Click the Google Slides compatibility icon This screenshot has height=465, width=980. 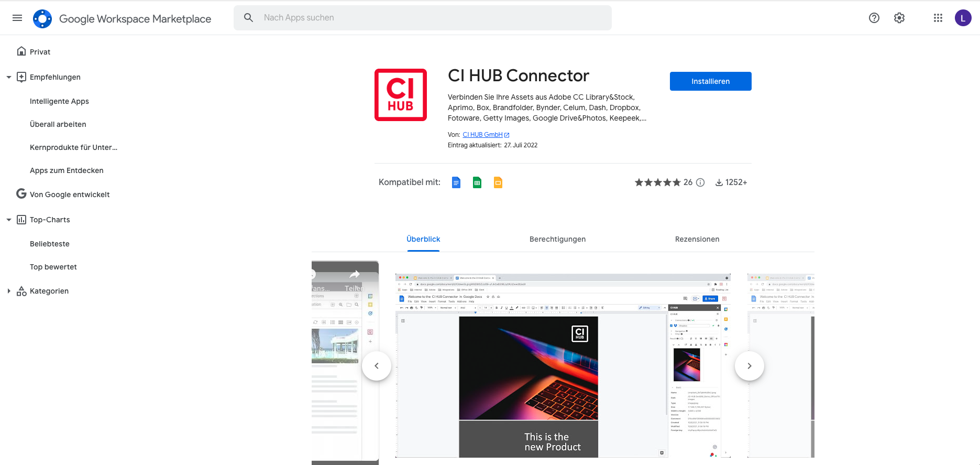click(x=498, y=182)
